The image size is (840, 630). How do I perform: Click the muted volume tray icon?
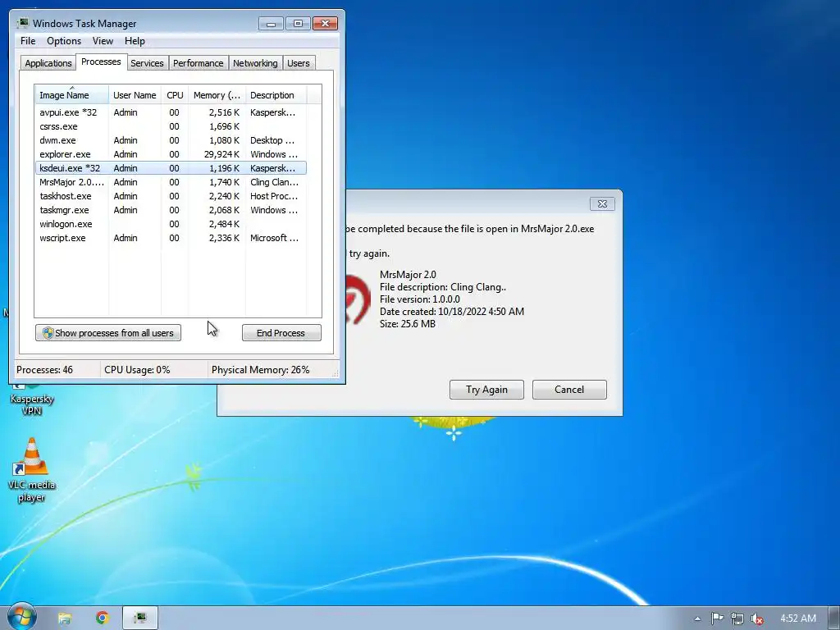pos(756,619)
